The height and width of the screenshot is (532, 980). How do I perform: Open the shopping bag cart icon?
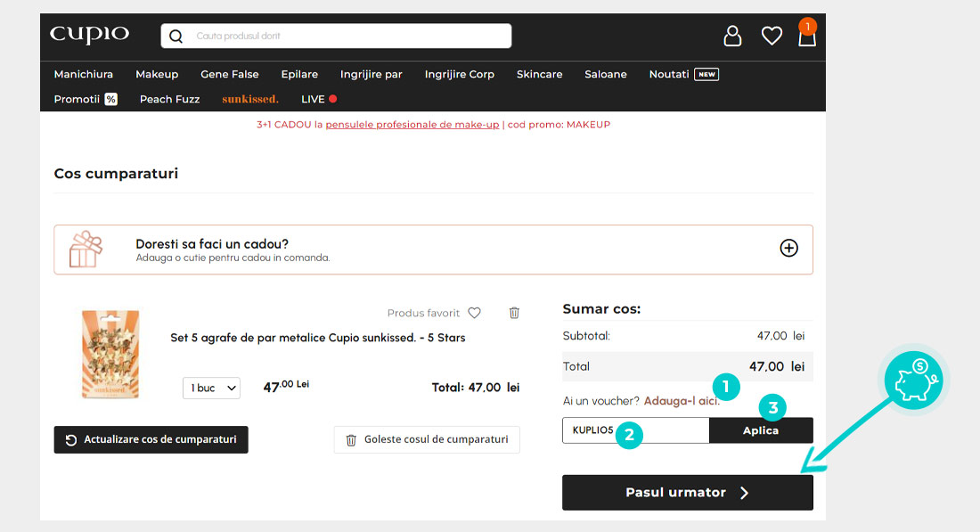(x=807, y=36)
